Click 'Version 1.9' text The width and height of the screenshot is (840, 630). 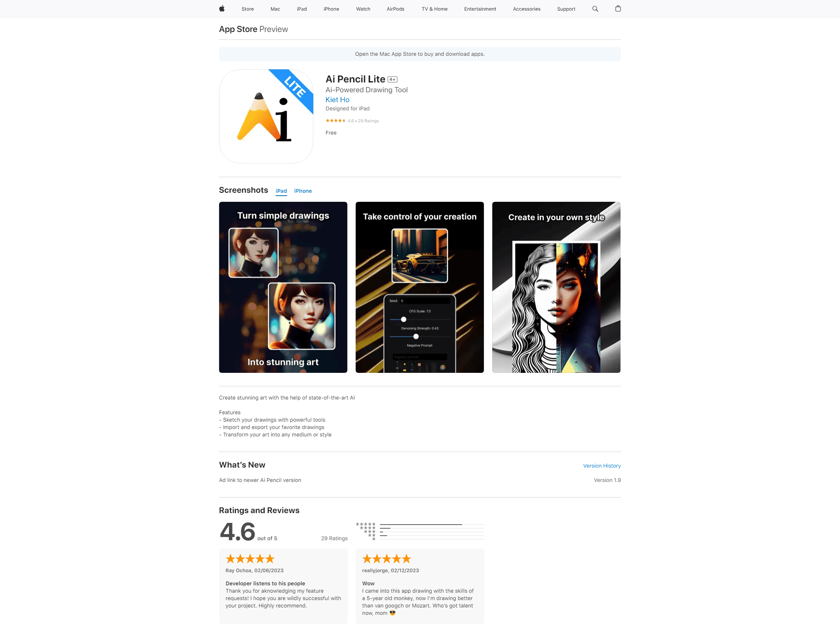click(607, 480)
